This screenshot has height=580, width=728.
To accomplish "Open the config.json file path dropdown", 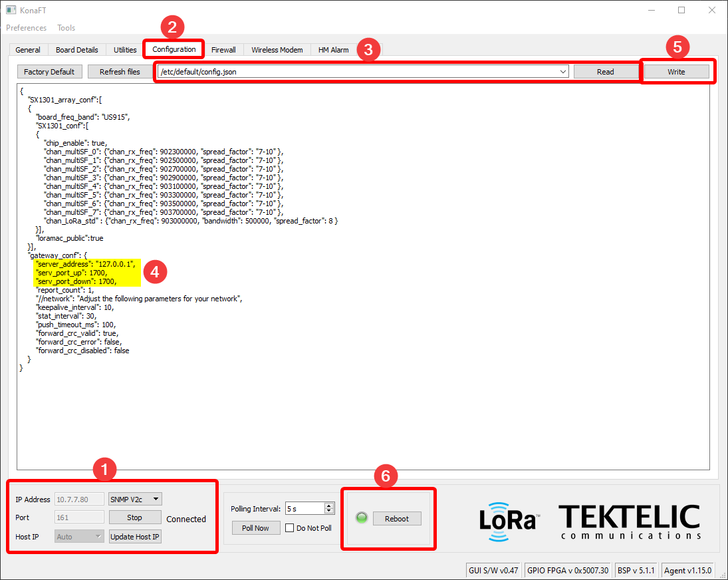I will [562, 71].
